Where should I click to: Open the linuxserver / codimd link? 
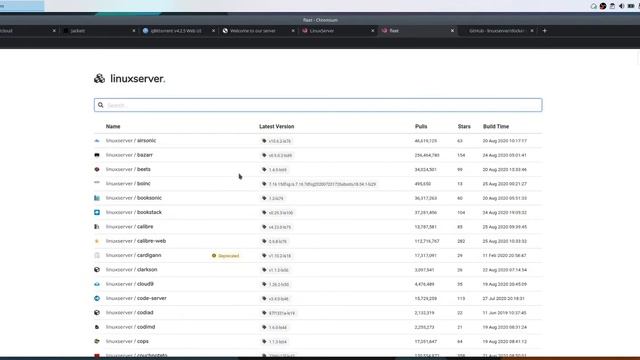pos(130,327)
